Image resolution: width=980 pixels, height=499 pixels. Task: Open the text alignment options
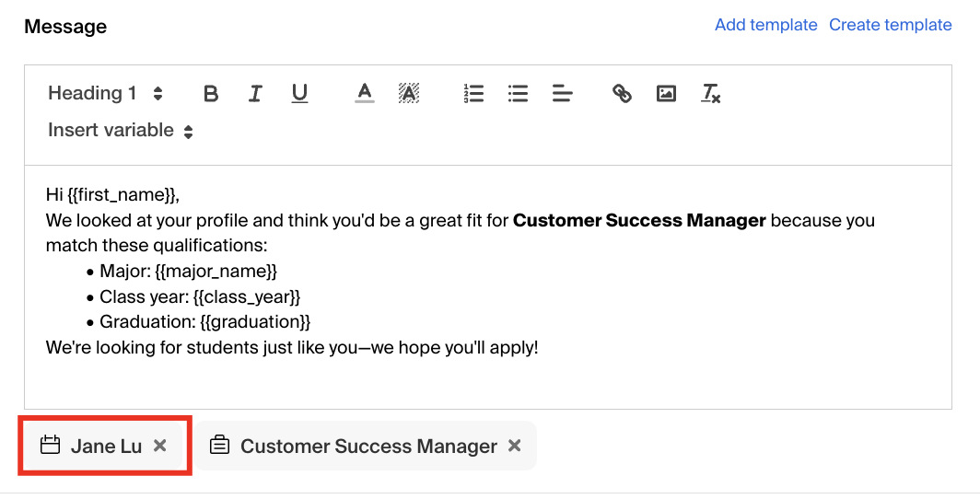[x=563, y=94]
